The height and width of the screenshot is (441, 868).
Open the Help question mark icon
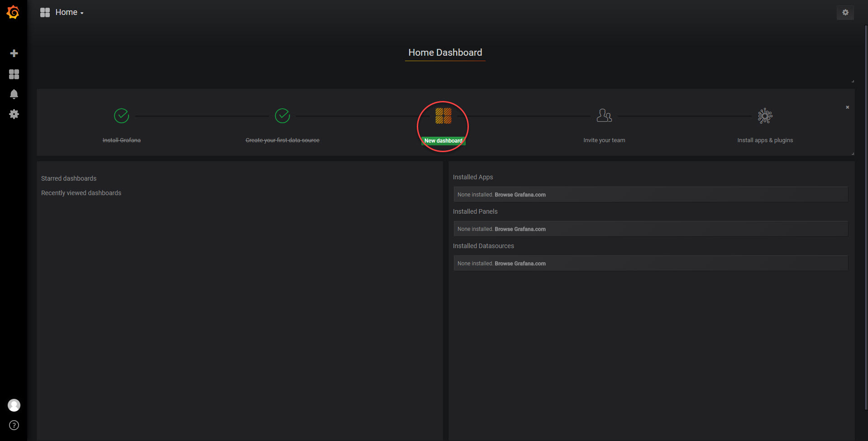(x=14, y=425)
